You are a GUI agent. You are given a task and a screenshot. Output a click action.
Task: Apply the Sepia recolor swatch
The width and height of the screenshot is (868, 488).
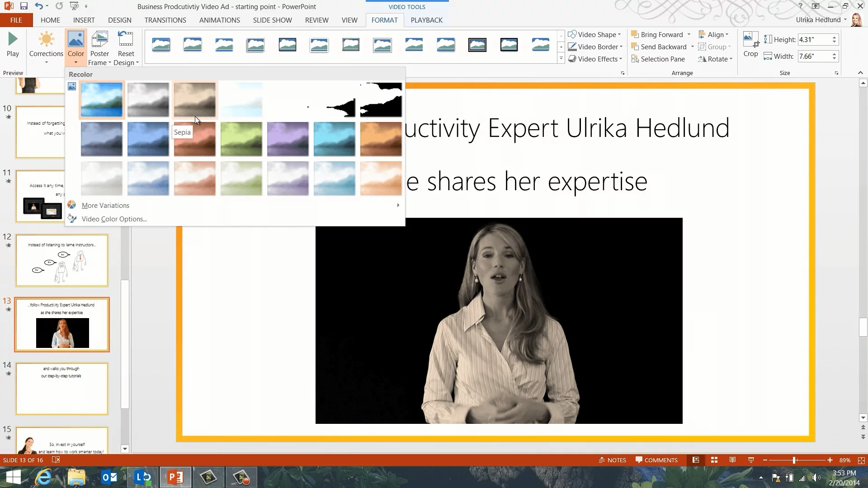point(194,99)
